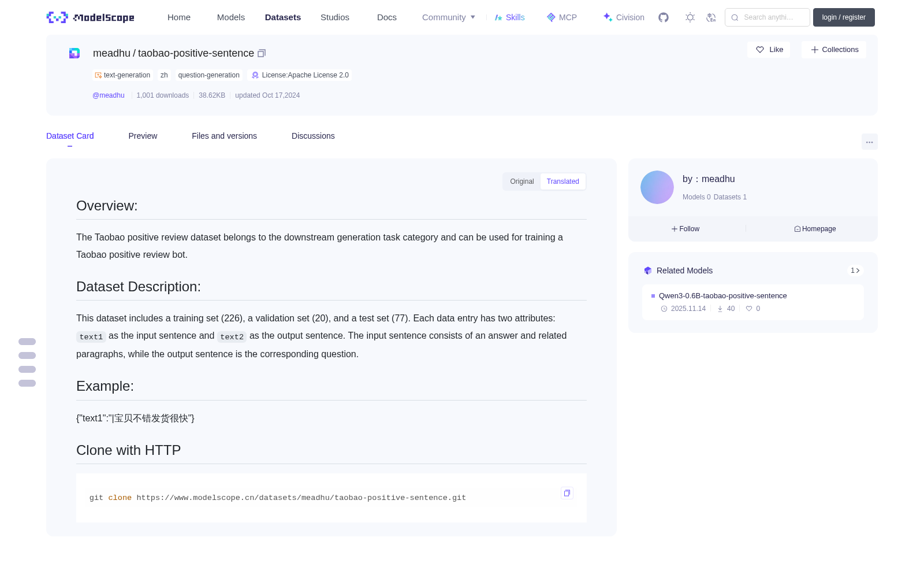Click the '38.62KB' size text

[212, 95]
